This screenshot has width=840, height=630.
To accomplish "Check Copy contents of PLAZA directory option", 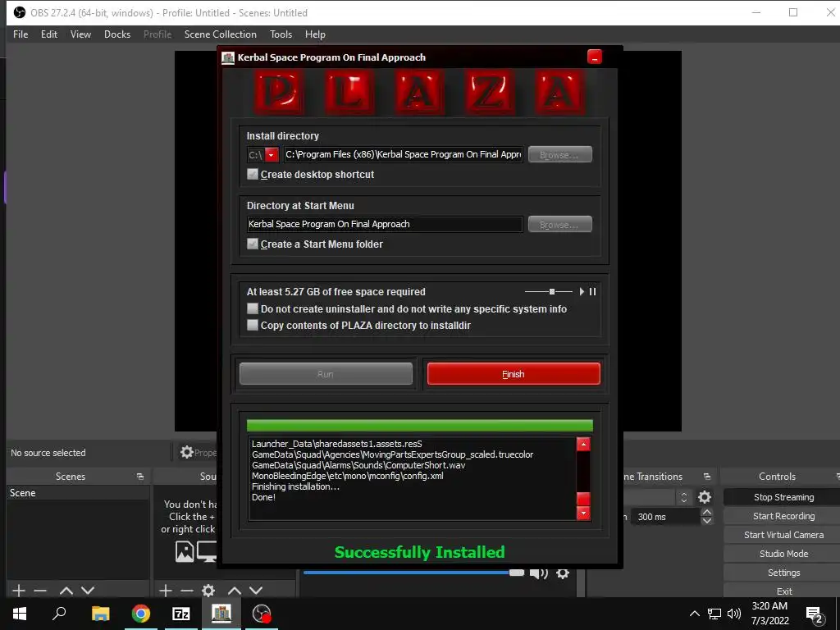I will 253,325.
